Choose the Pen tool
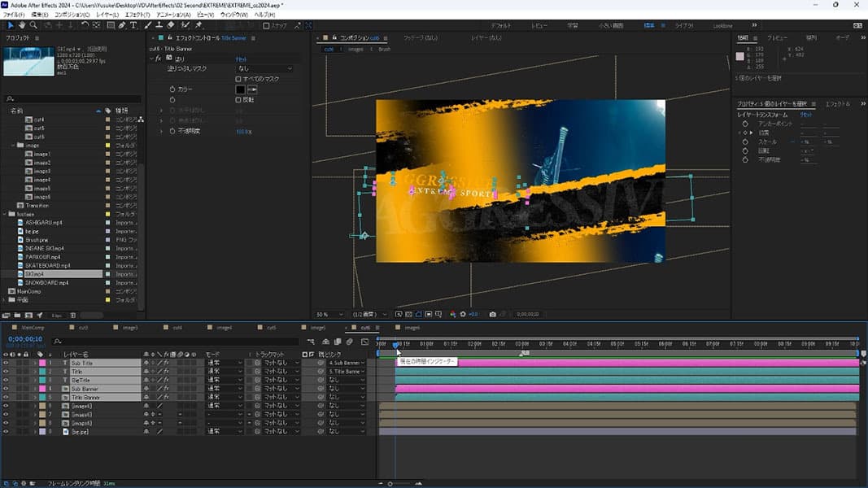 pos(122,25)
